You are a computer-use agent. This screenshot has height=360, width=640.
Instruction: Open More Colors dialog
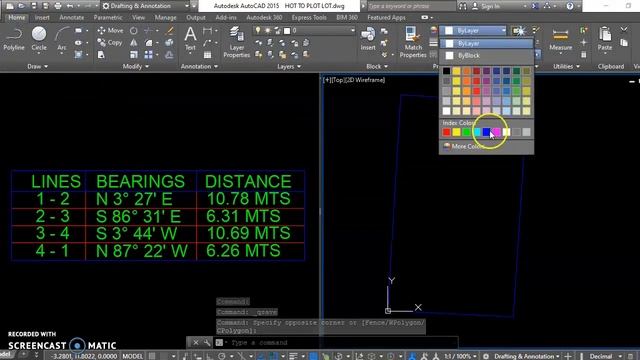(487, 146)
